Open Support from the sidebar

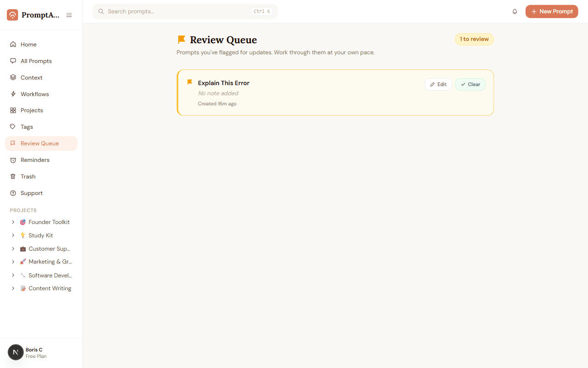pos(41,193)
